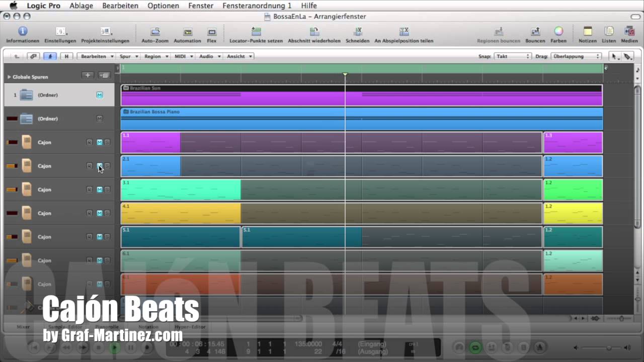Toggle Catch playhead running-man button

pyautogui.click(x=50, y=56)
